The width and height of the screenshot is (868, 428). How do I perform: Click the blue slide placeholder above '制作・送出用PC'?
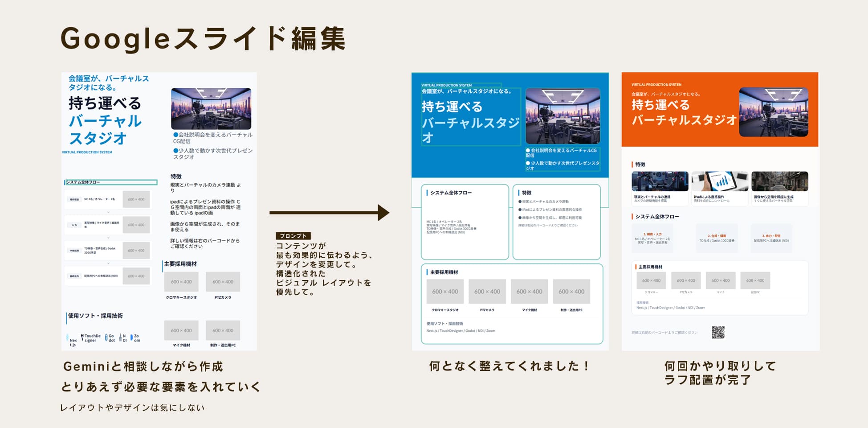(571, 292)
